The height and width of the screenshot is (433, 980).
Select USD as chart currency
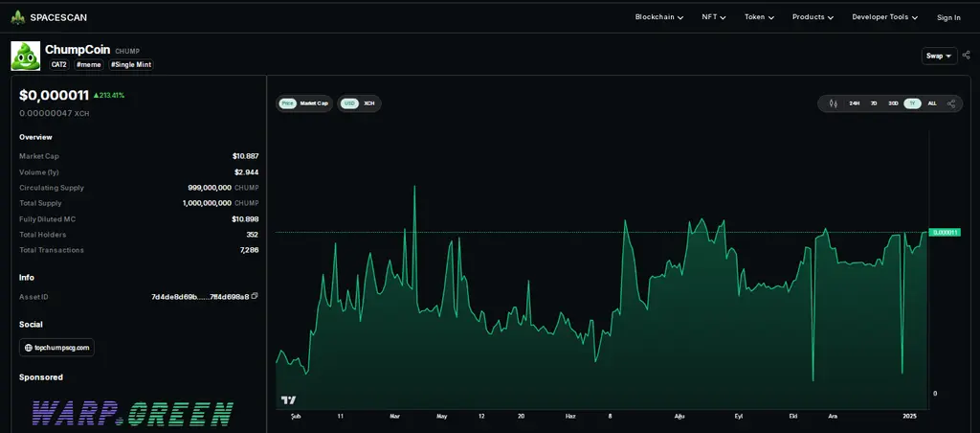[349, 103]
